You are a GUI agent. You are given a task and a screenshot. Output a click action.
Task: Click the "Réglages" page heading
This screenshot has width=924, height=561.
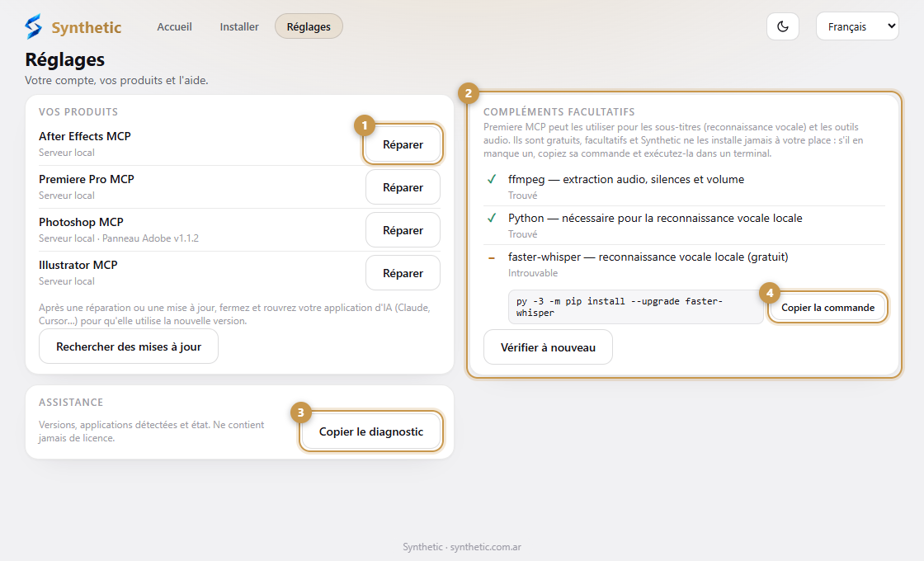click(65, 59)
